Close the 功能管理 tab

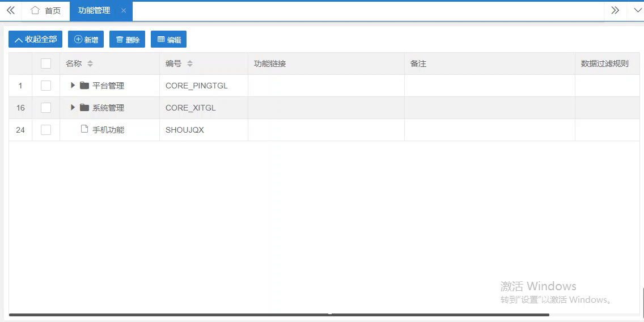click(x=124, y=11)
